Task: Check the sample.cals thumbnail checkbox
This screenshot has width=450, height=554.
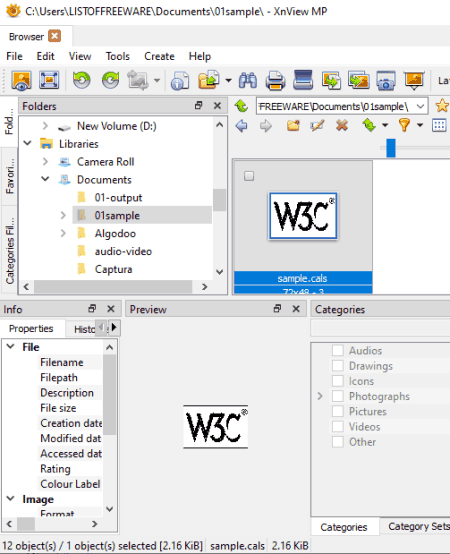Action: (x=249, y=176)
